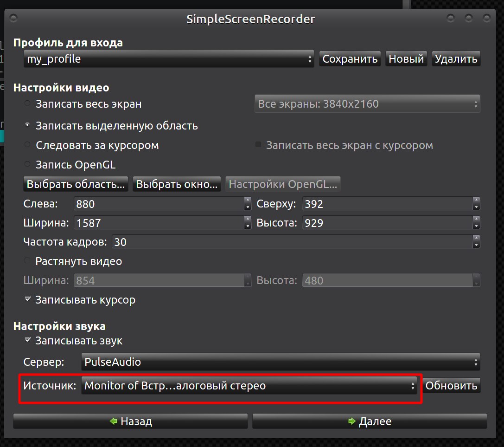Click the Сохранить profile button
This screenshot has width=504, height=447.
(x=350, y=59)
